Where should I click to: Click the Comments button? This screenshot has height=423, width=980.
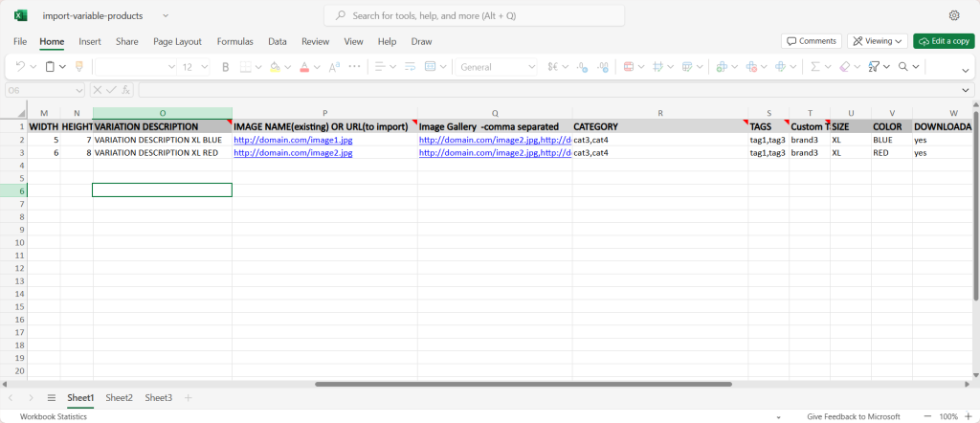(x=811, y=41)
